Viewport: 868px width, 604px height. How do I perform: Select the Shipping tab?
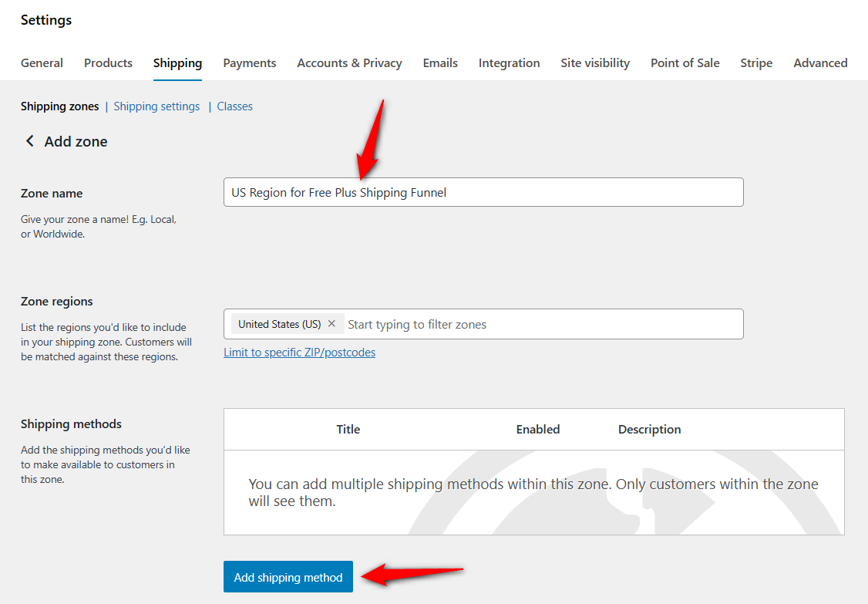tap(177, 63)
